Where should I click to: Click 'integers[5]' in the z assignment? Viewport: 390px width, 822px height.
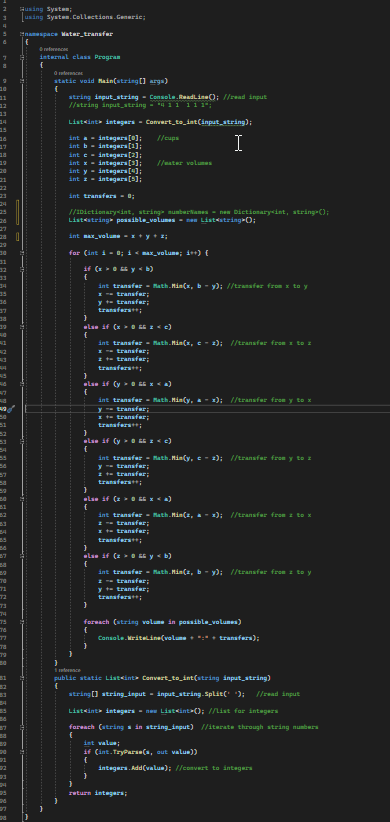120,179
